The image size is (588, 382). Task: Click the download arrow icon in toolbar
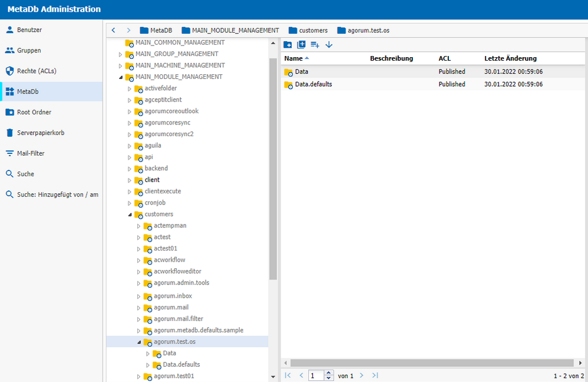point(329,45)
